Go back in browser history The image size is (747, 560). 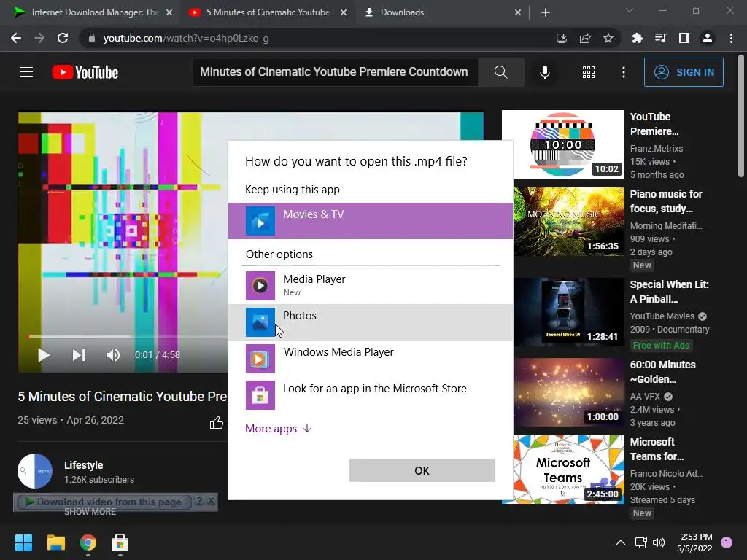(x=16, y=38)
